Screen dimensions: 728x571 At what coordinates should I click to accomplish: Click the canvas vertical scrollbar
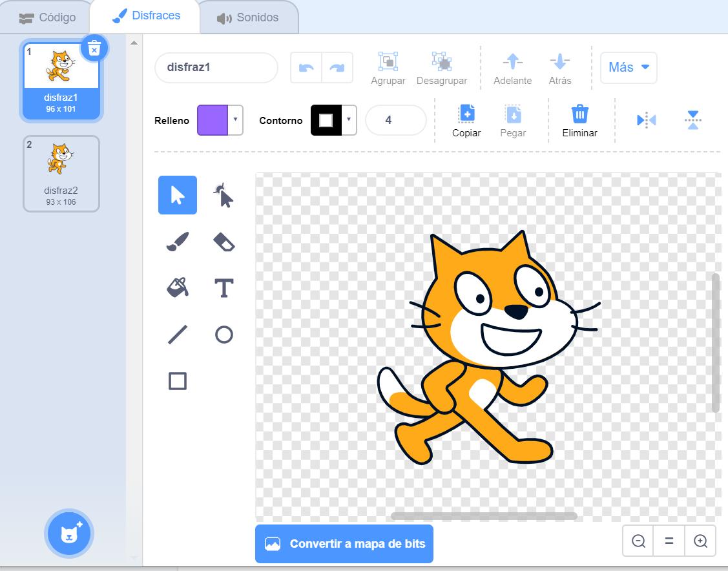pos(716,342)
